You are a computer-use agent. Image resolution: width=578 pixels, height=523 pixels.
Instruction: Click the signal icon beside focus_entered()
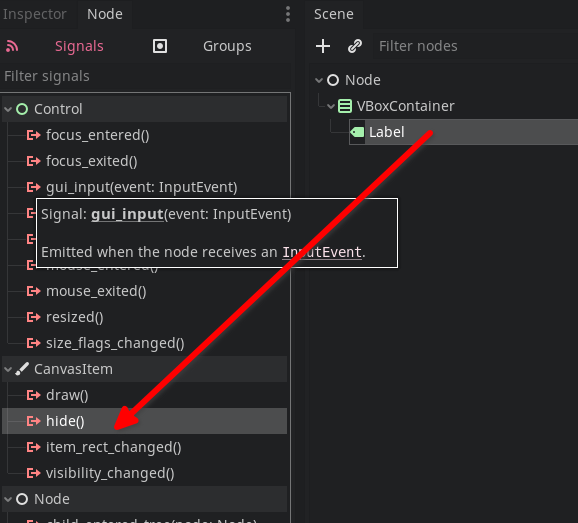pyautogui.click(x=33, y=135)
